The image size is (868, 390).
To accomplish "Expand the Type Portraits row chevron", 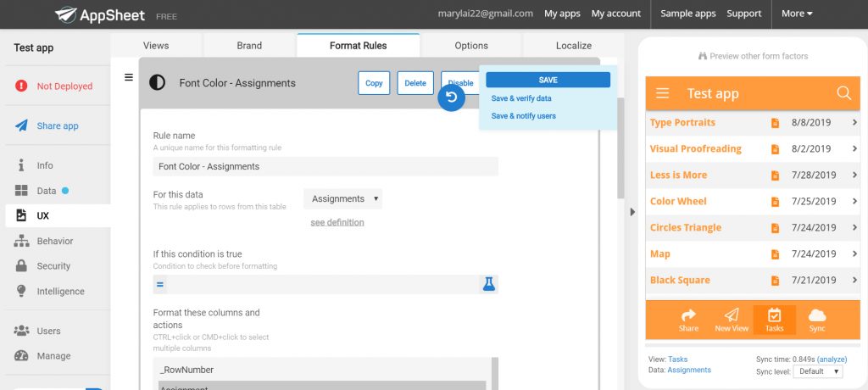I will (x=854, y=122).
